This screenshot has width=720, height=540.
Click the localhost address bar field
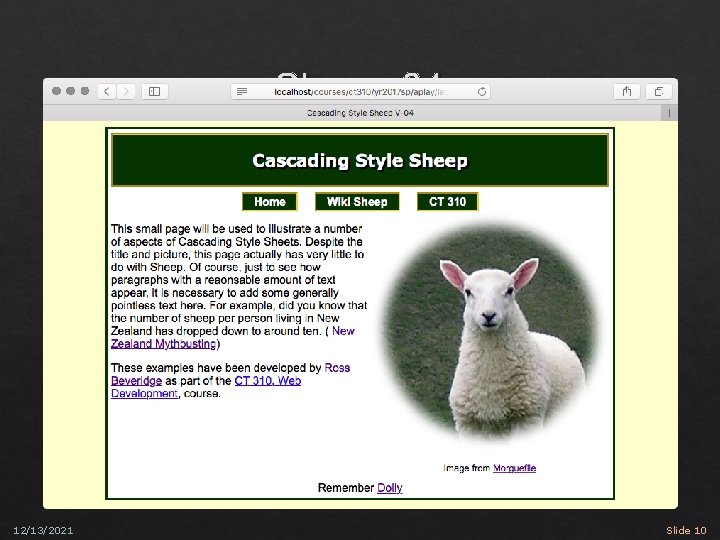point(360,92)
